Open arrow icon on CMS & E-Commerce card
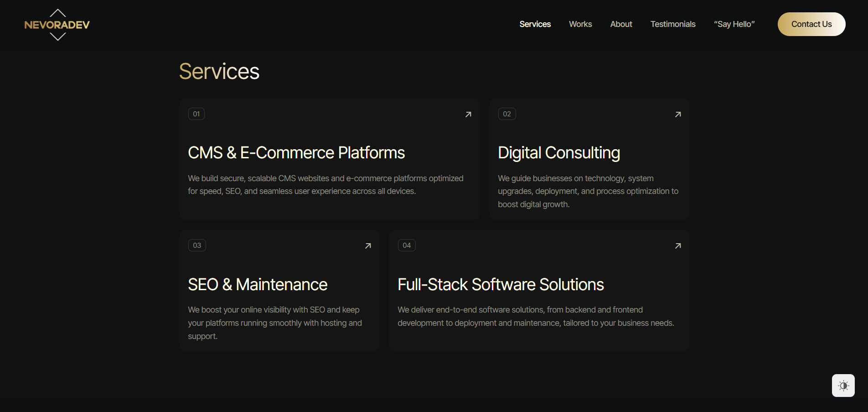 pyautogui.click(x=468, y=115)
